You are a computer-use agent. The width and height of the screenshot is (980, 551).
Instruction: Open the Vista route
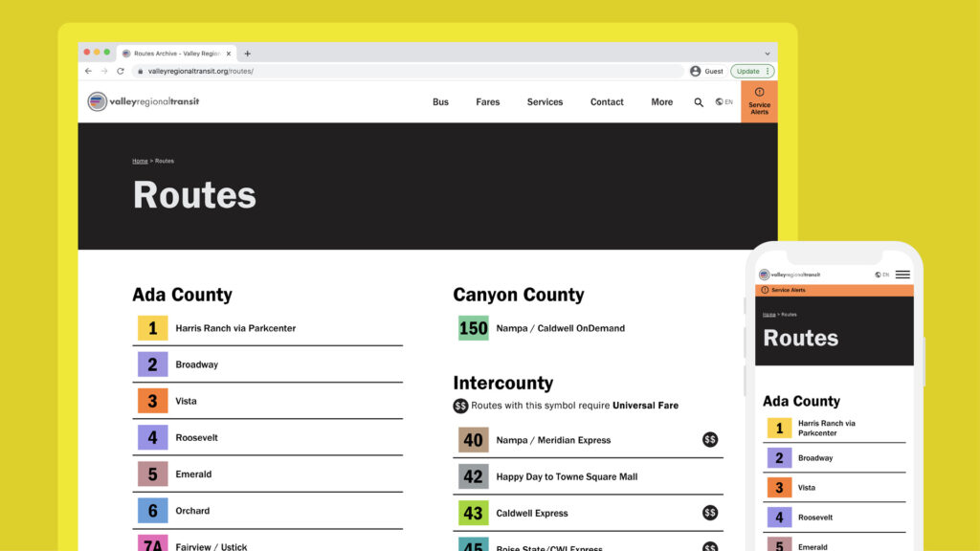186,401
